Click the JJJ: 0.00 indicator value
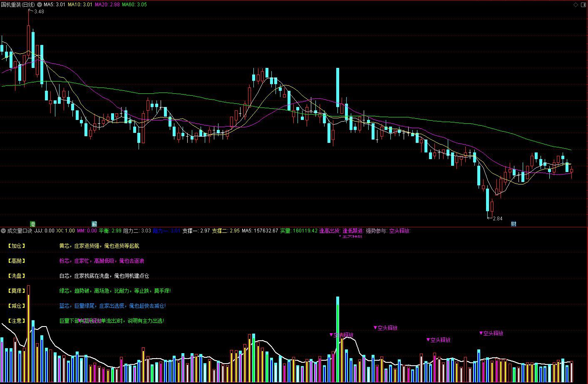Viewport: 588px width, 384px height. (x=45, y=231)
